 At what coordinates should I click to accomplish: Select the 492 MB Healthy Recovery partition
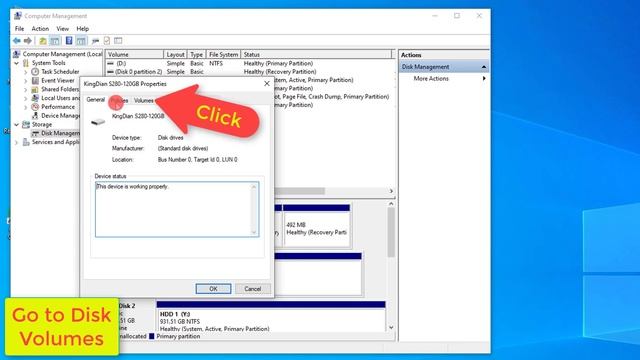tap(317, 226)
